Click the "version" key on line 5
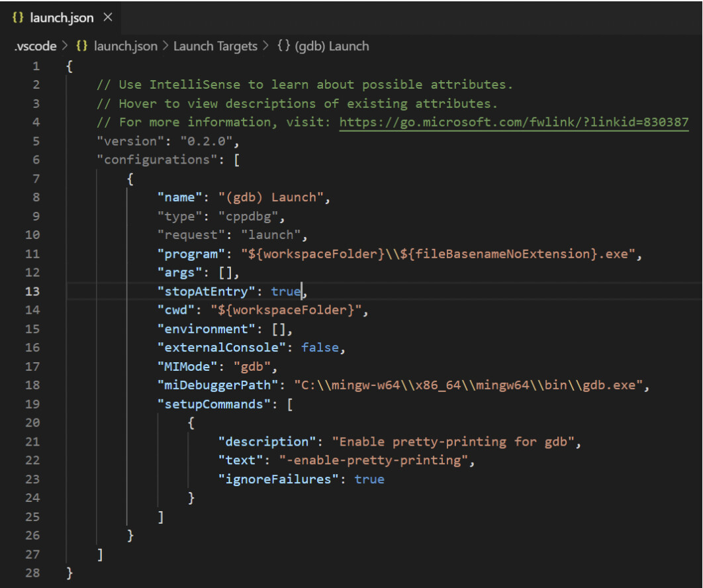The width and height of the screenshot is (703, 588). point(130,141)
